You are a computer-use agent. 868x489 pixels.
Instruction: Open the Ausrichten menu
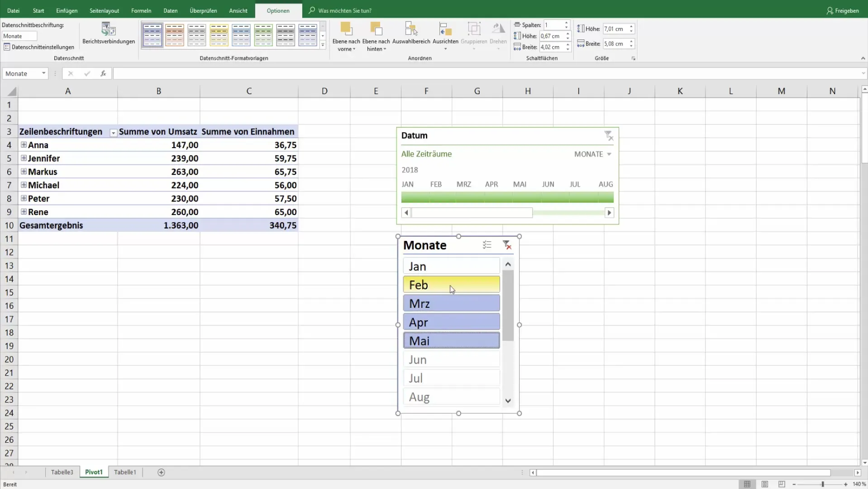[x=445, y=36]
